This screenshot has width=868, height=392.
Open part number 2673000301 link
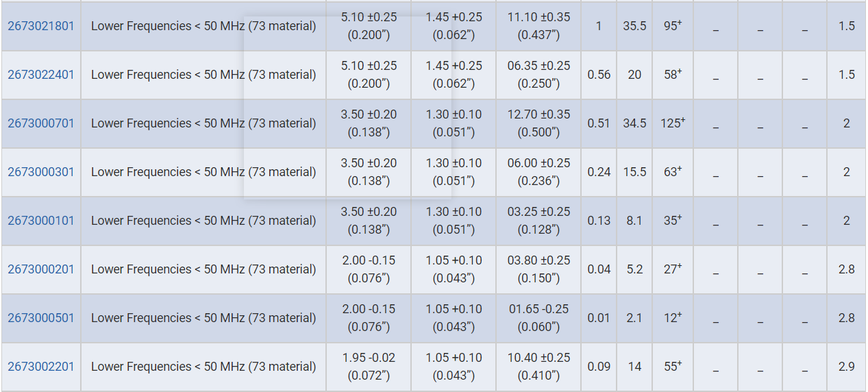pos(41,172)
